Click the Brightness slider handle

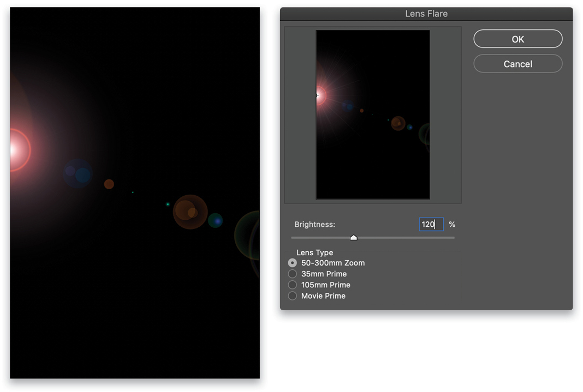[354, 237]
